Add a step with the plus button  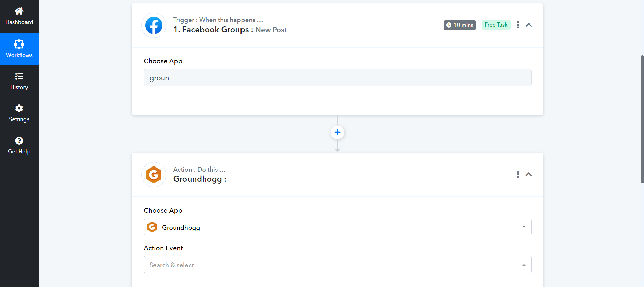tap(338, 132)
